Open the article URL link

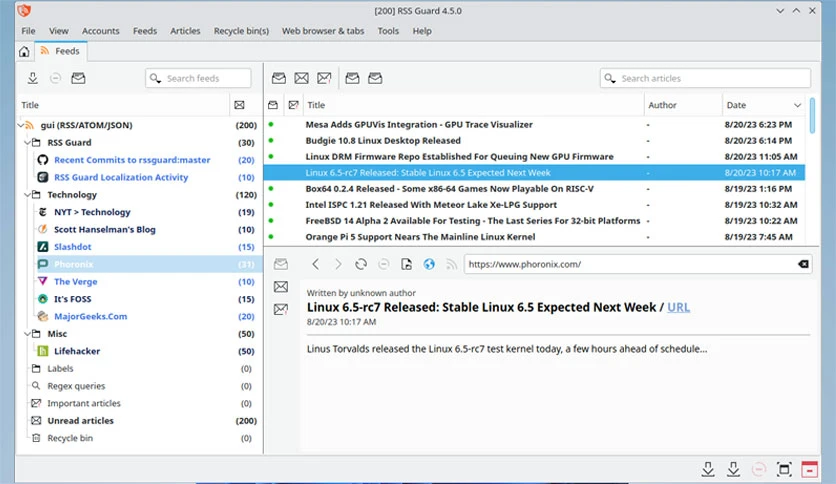(678, 308)
